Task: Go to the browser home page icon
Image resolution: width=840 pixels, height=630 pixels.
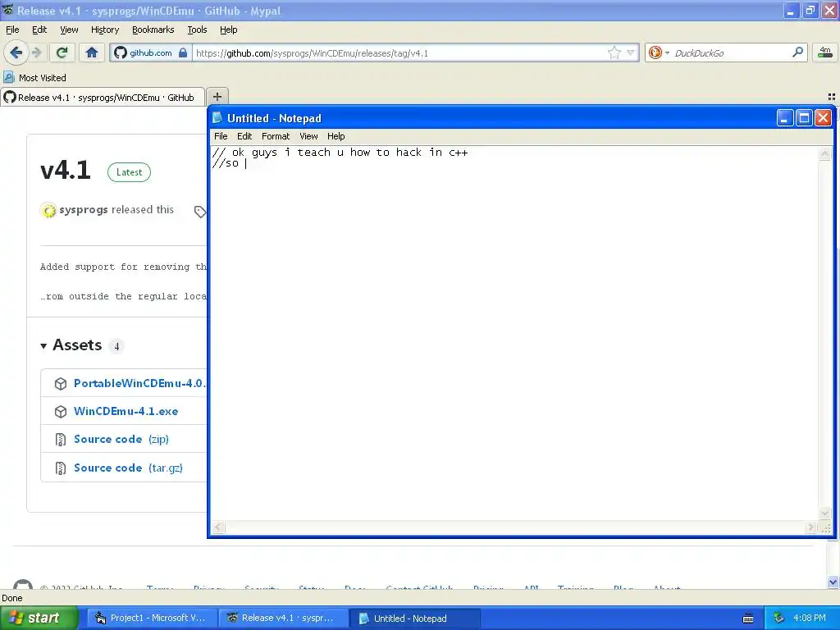Action: [92, 52]
